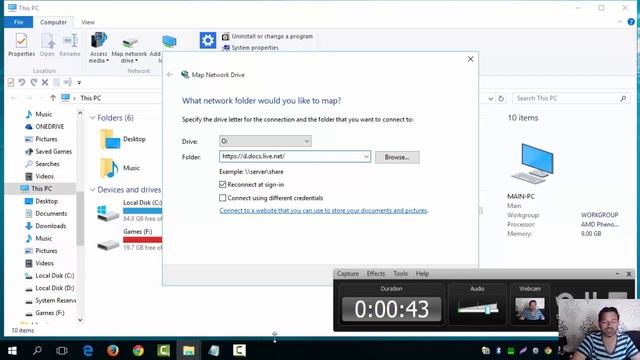Open the Drive letter dropdown
Viewport: 640px width, 360px height.
pyautogui.click(x=265, y=141)
